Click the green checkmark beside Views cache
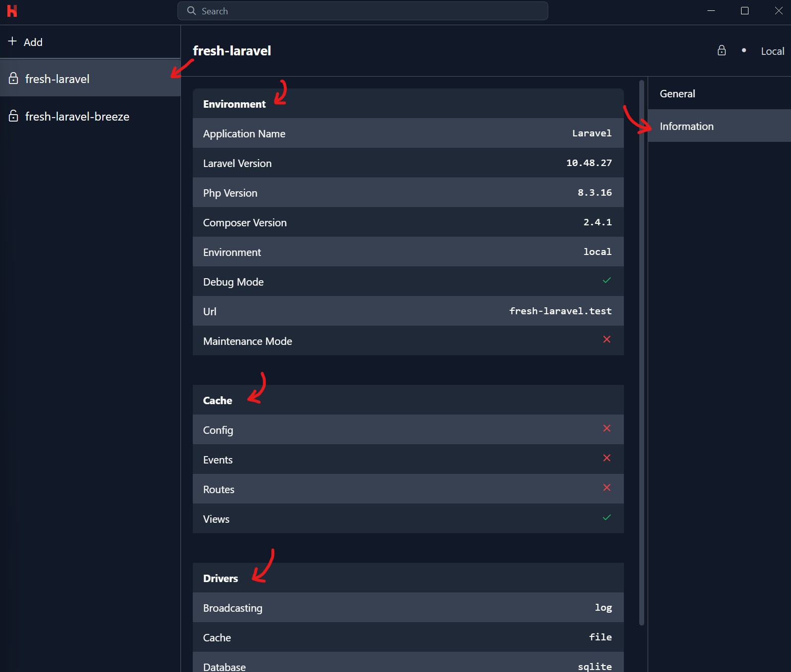The image size is (791, 672). click(x=607, y=518)
